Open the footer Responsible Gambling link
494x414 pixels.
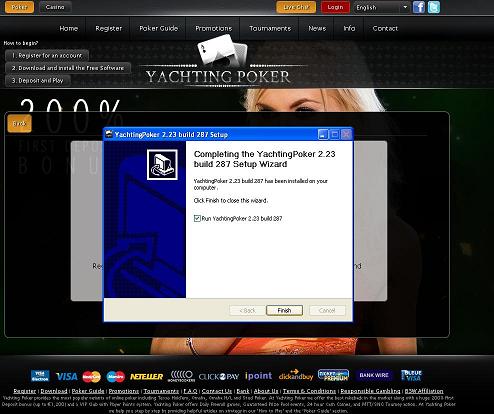pos(370,391)
